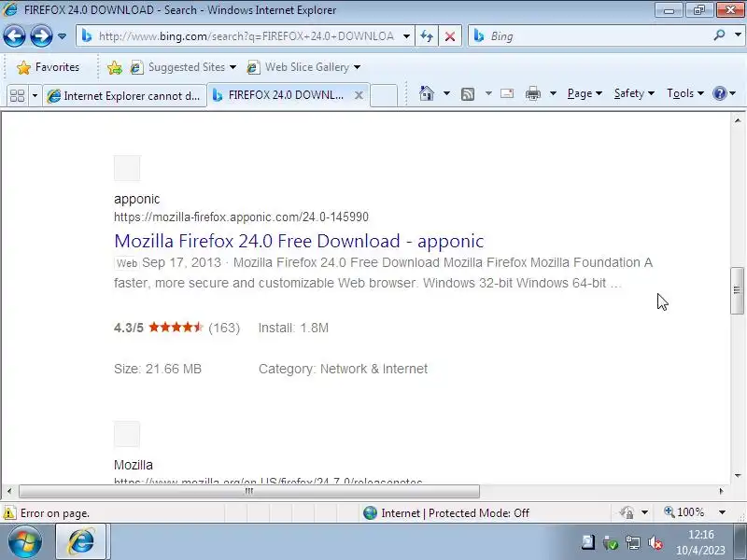Click the 100% zoom level button

coord(684,512)
